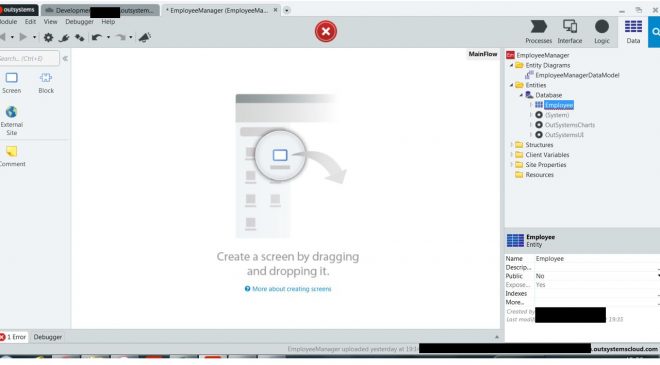The height and width of the screenshot is (365, 660).
Task: Switch to the 1 Error tab
Action: pos(13,337)
